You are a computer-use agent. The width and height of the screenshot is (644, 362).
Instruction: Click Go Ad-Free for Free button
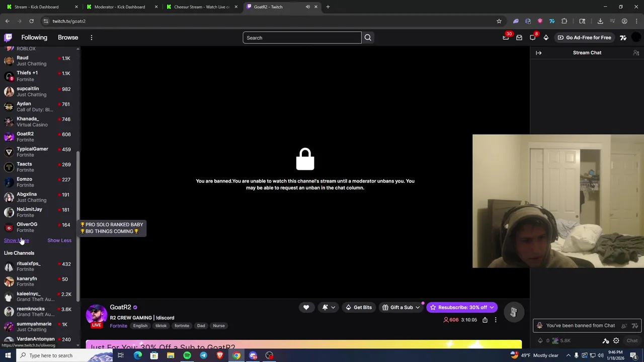(x=584, y=38)
